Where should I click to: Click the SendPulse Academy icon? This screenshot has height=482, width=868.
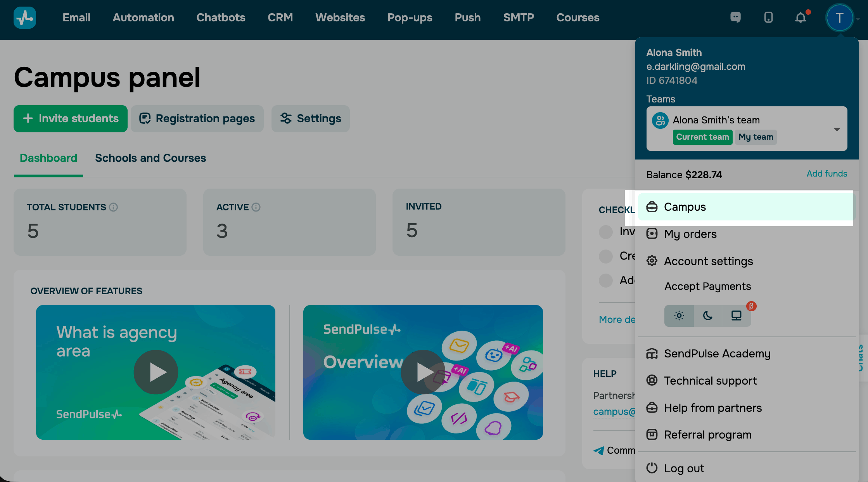pyautogui.click(x=652, y=354)
